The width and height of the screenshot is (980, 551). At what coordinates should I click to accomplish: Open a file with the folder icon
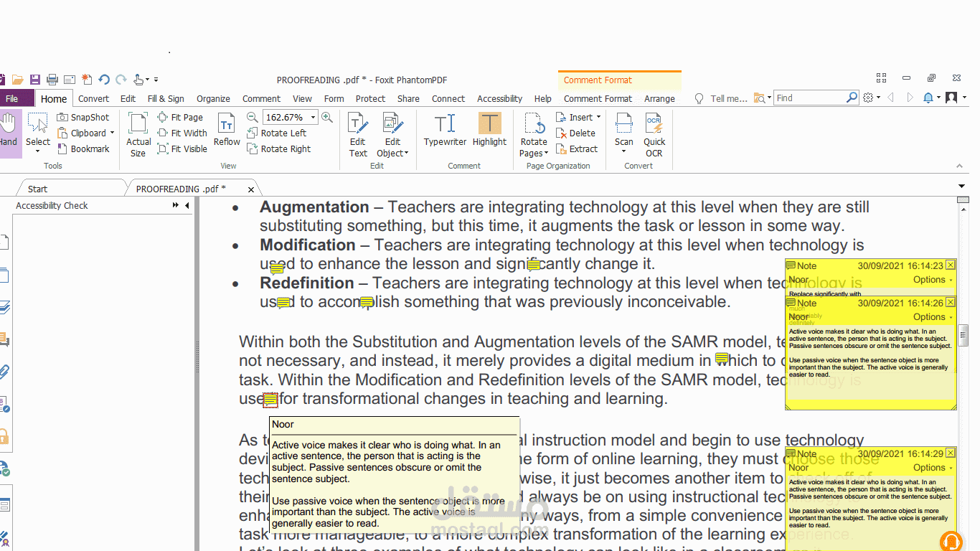(x=18, y=80)
